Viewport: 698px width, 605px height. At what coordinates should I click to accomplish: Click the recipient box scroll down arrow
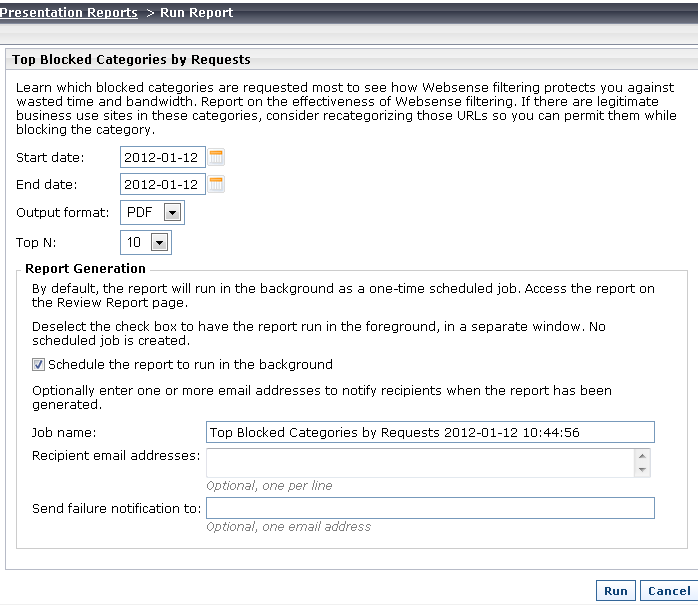pos(642,470)
